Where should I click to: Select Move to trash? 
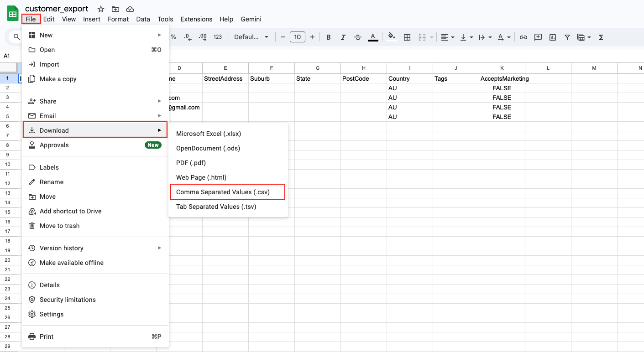coord(95,226)
